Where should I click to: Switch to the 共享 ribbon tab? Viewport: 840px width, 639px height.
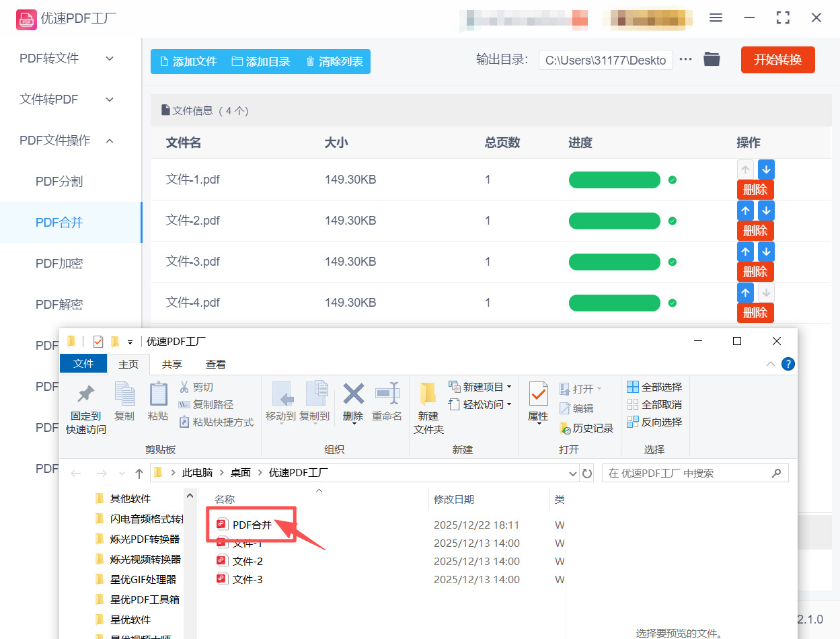click(172, 364)
